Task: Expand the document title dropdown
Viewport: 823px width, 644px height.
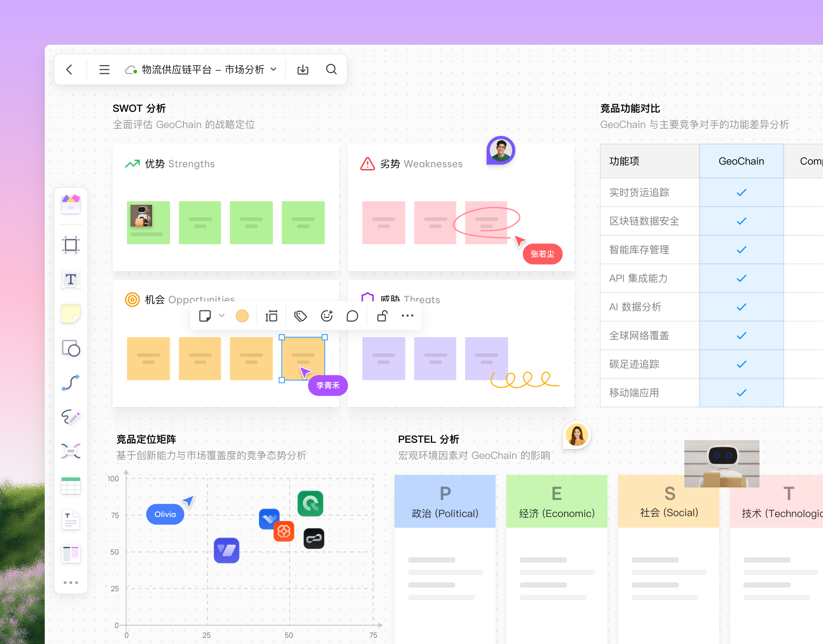Action: pos(274,69)
